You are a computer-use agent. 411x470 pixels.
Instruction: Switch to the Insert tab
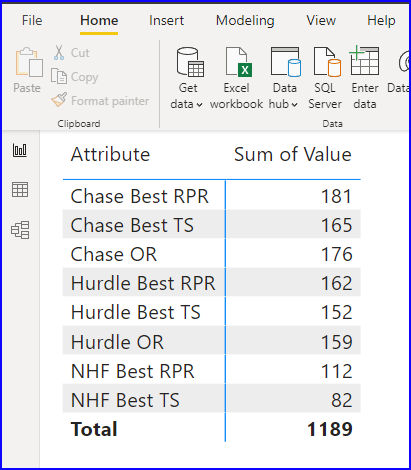(166, 21)
